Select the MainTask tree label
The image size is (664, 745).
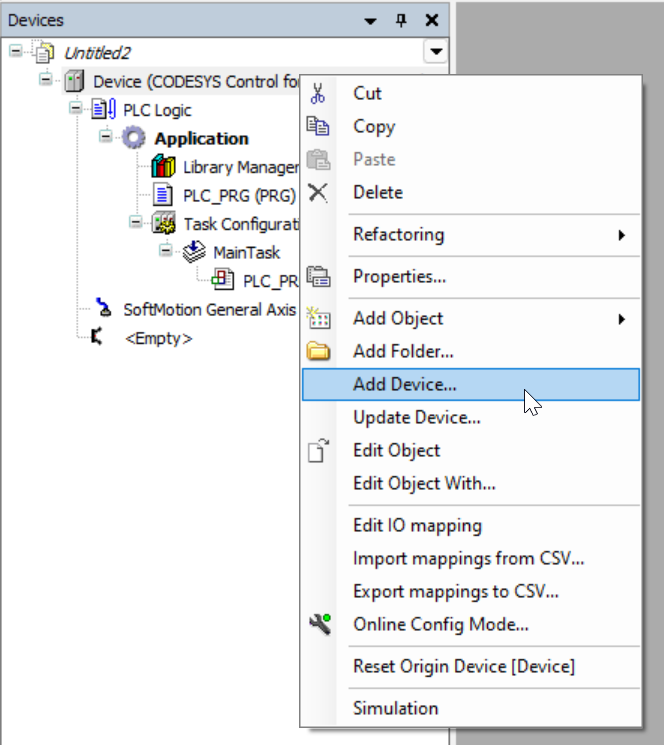click(247, 253)
